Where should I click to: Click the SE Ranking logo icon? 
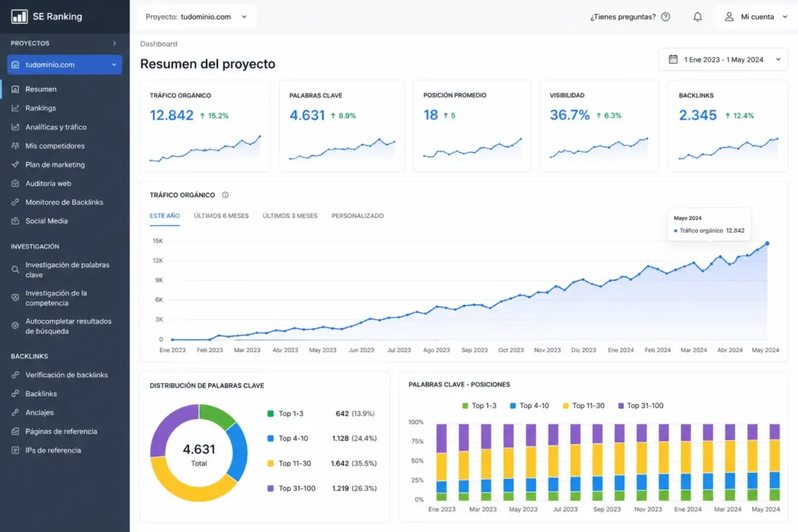pos(19,16)
